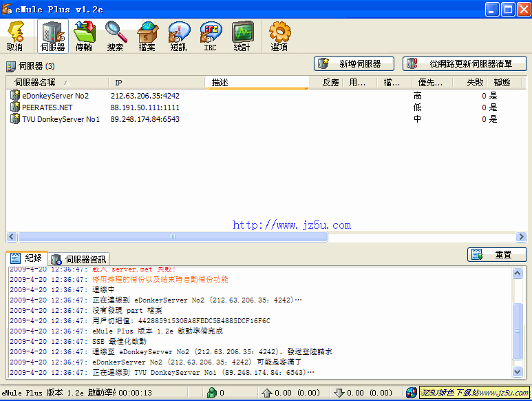This screenshot has width=532, height=401.
Task: Sort by IP column header
Action: click(157, 83)
